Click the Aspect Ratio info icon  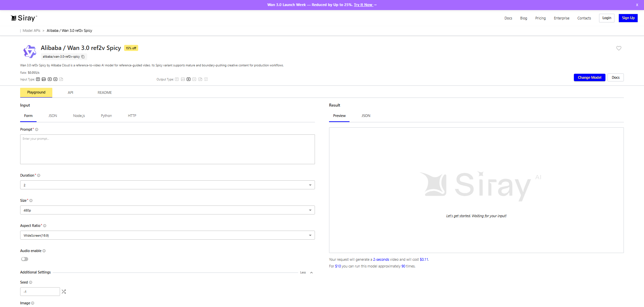45,226
